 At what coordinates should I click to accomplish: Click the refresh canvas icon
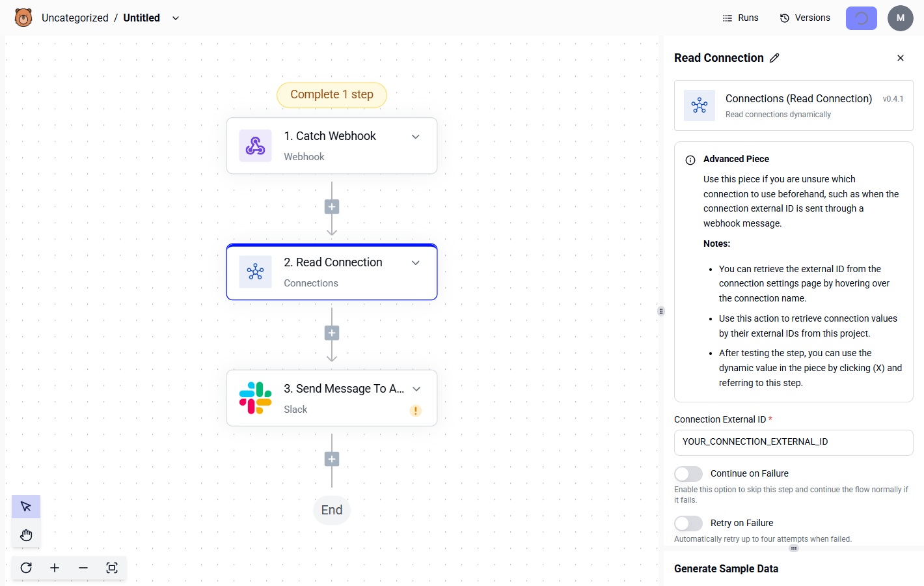coord(25,567)
